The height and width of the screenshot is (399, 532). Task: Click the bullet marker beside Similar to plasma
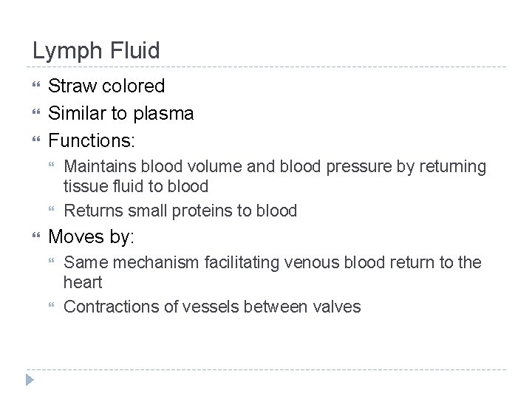pos(36,114)
